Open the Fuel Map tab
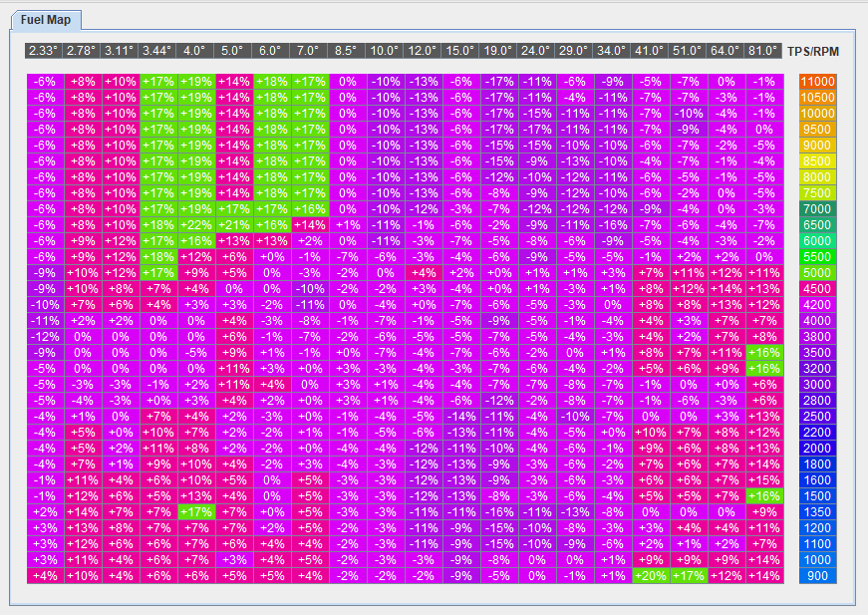 [x=46, y=20]
